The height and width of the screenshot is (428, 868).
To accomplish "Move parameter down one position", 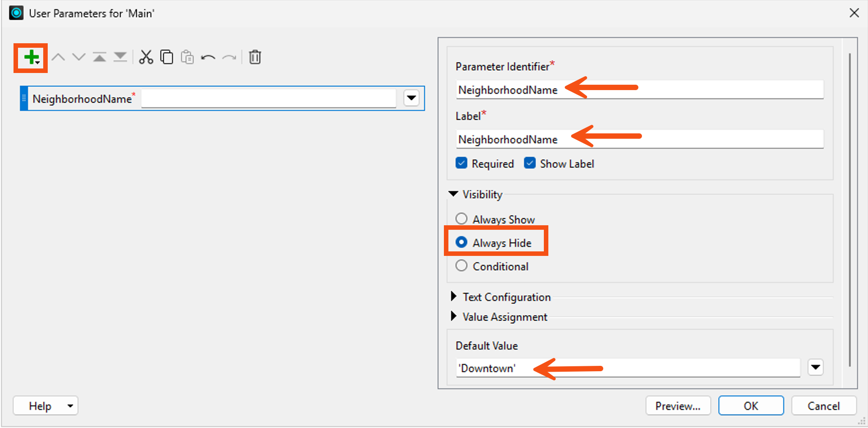I will (79, 57).
